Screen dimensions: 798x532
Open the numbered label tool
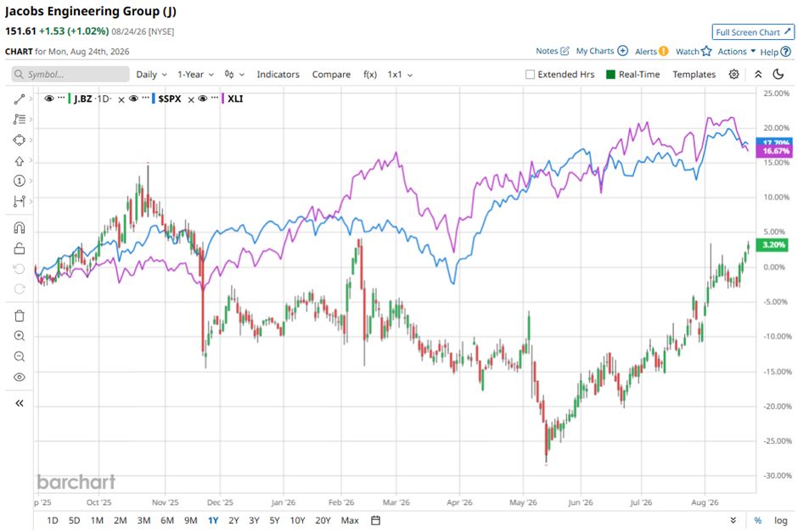[20, 181]
